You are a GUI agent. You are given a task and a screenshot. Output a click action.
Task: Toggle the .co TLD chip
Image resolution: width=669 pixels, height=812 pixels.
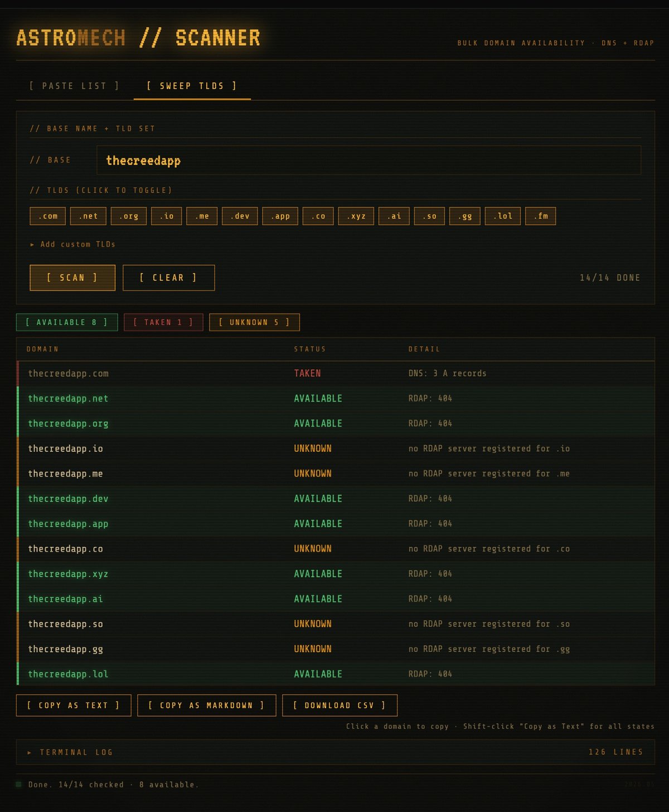coord(318,216)
